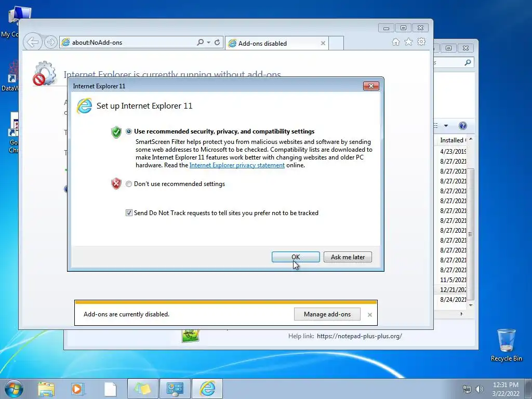Screen dimensions: 532x399
Task: Click the scroll down arrow in programs list
Action: click(x=471, y=305)
